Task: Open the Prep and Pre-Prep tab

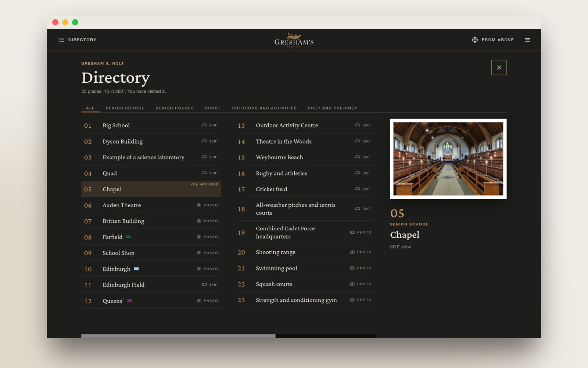Action: pyautogui.click(x=333, y=108)
